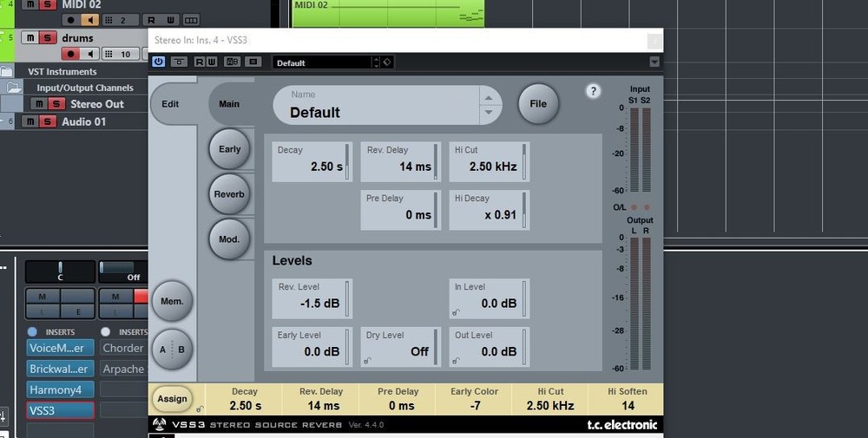Step to the next preset with the Name down arrow

489,112
